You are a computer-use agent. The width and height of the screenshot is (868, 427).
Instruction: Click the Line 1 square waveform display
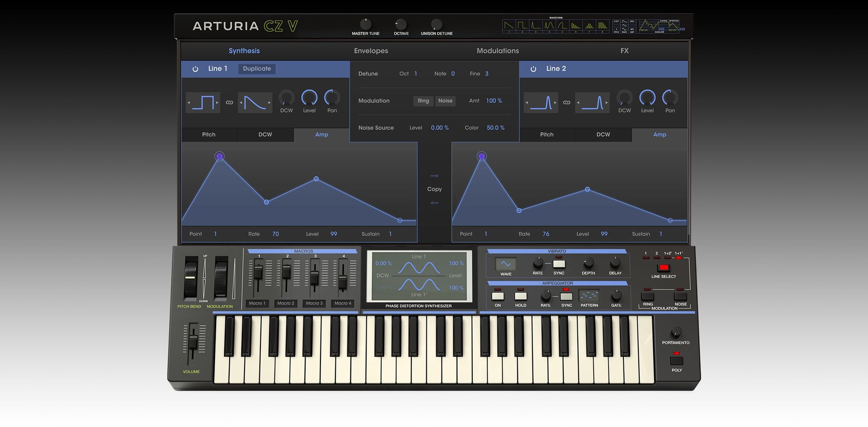pos(203,103)
